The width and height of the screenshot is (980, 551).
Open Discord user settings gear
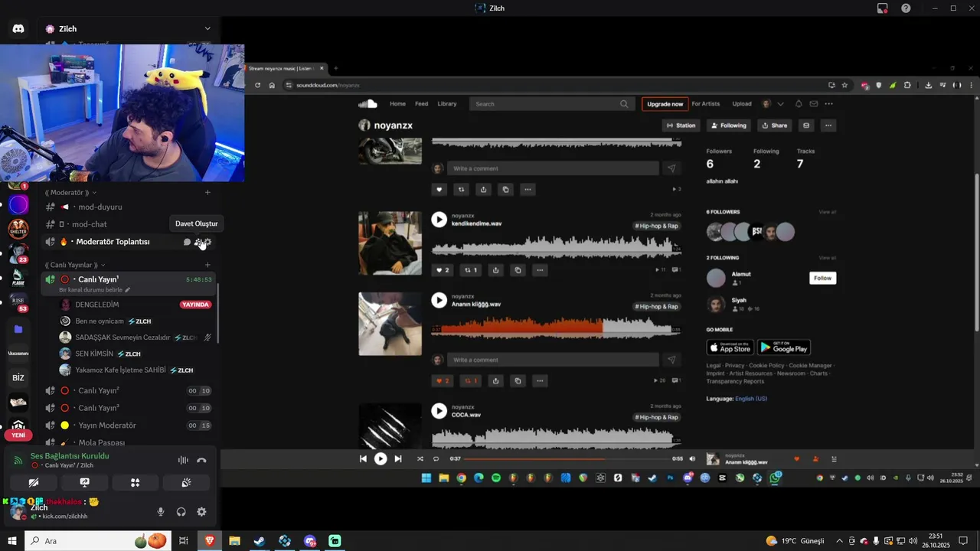pos(201,512)
